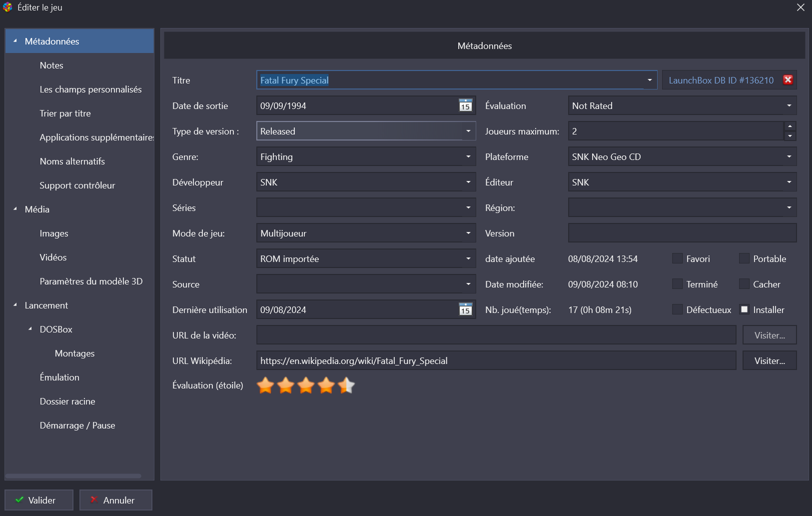The height and width of the screenshot is (516, 812).
Task: Set star rating to fourth star
Action: pyautogui.click(x=326, y=385)
